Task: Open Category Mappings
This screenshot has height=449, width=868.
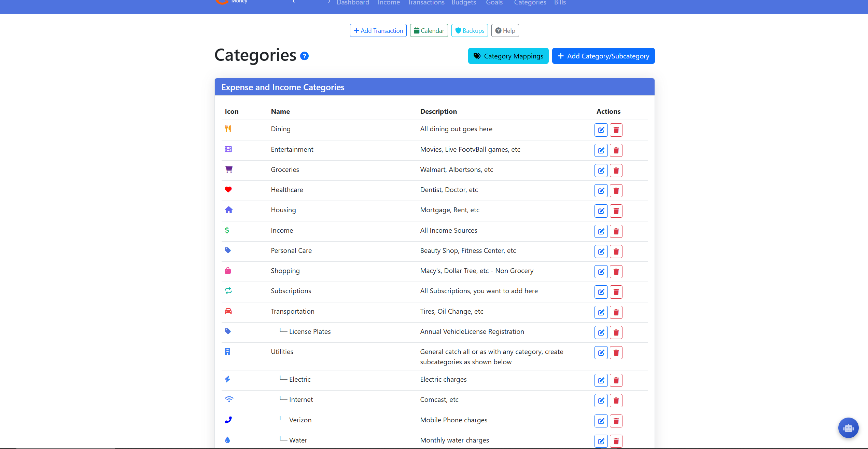Action: coord(508,56)
